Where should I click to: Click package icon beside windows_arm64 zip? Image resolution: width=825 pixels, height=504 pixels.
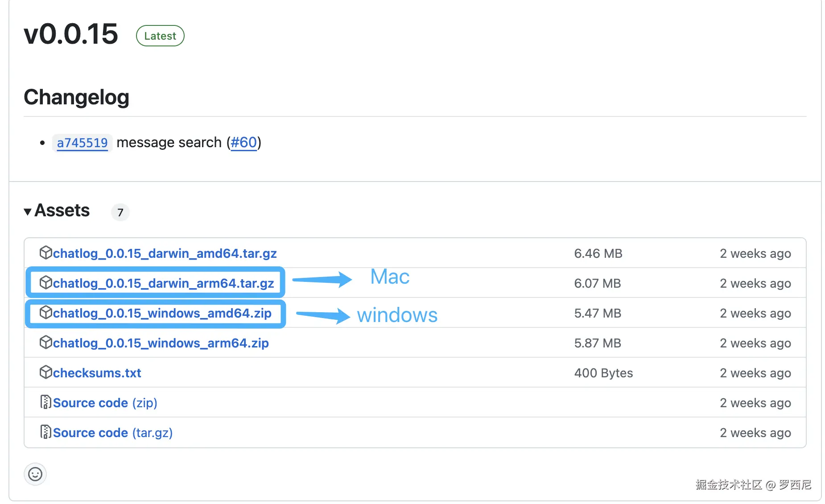(45, 342)
